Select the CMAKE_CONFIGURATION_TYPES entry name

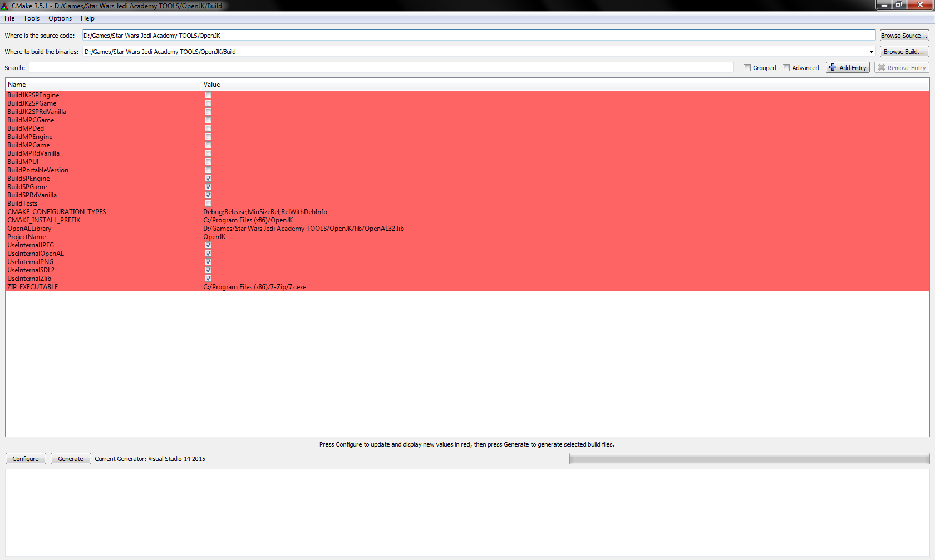pos(57,212)
